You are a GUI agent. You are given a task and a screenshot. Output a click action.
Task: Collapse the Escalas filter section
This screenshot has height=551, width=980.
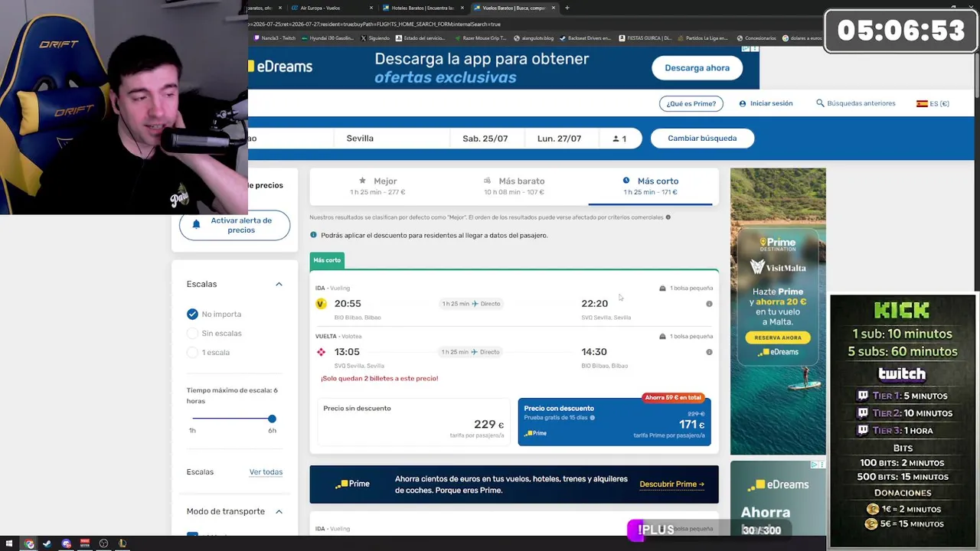tap(279, 284)
